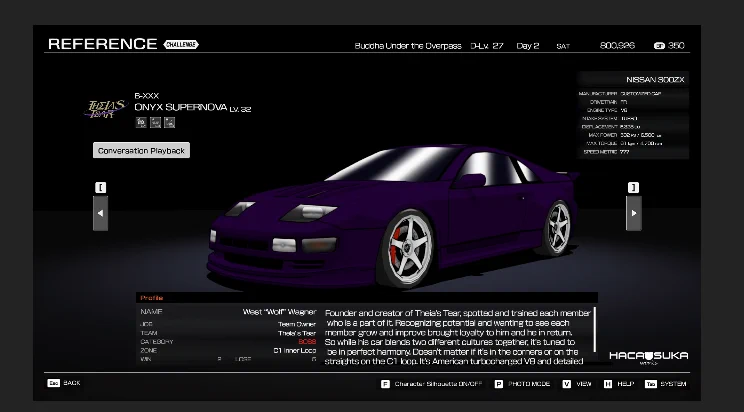744x412 pixels.
Task: Click the purple Nissan 300ZX car preview
Action: coord(393,216)
